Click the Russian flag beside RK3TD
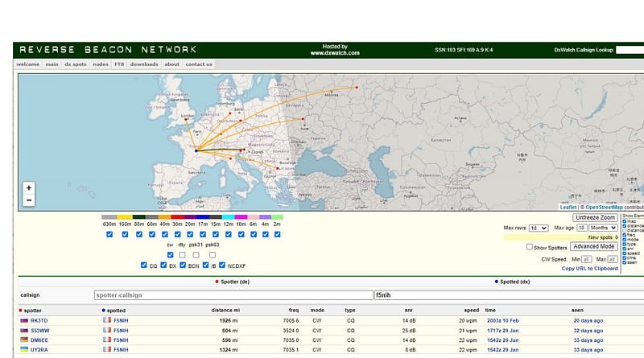 [23, 320]
